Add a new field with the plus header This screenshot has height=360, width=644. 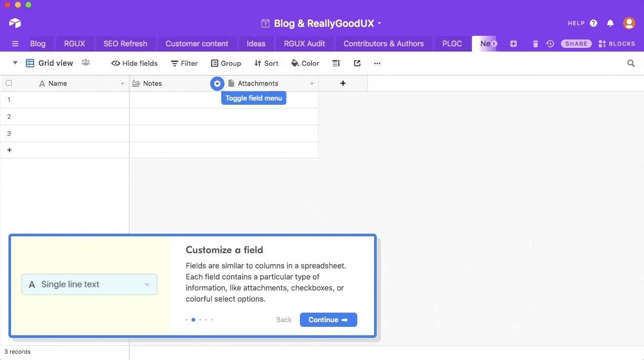pyautogui.click(x=343, y=83)
